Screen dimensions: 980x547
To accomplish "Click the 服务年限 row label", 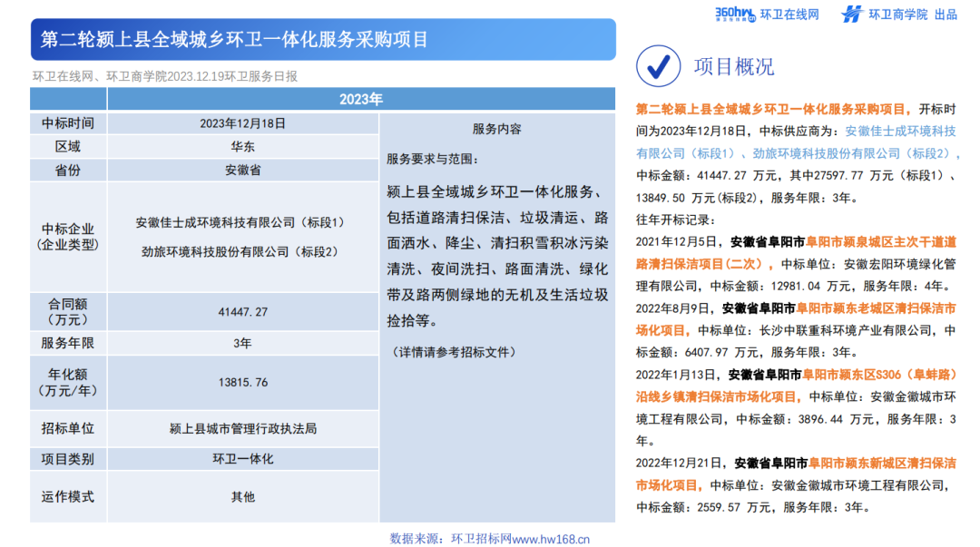I will 68,343.
